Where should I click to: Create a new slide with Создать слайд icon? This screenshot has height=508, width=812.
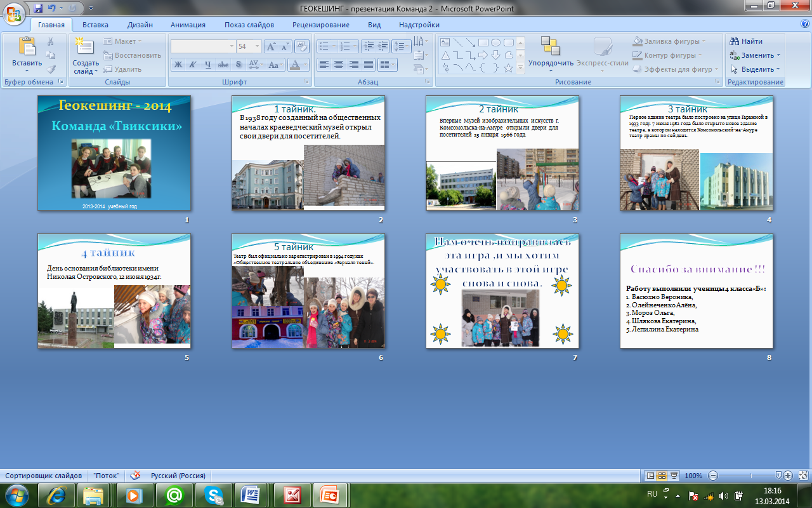click(84, 47)
